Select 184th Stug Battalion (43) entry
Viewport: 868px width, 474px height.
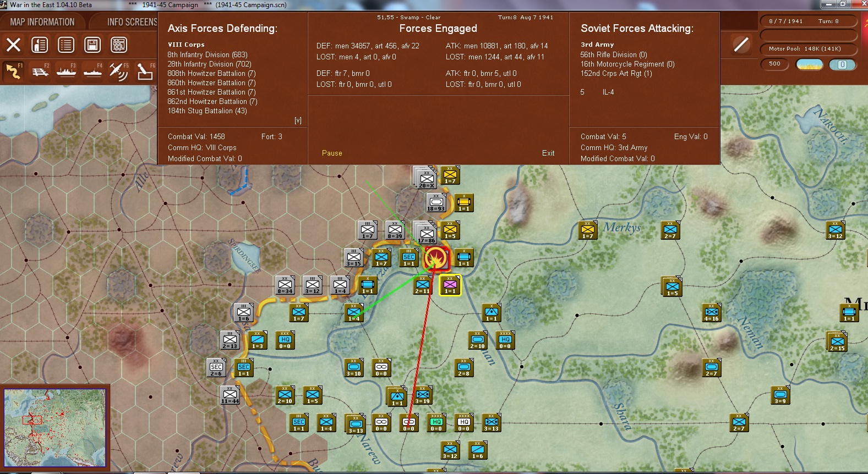click(207, 111)
